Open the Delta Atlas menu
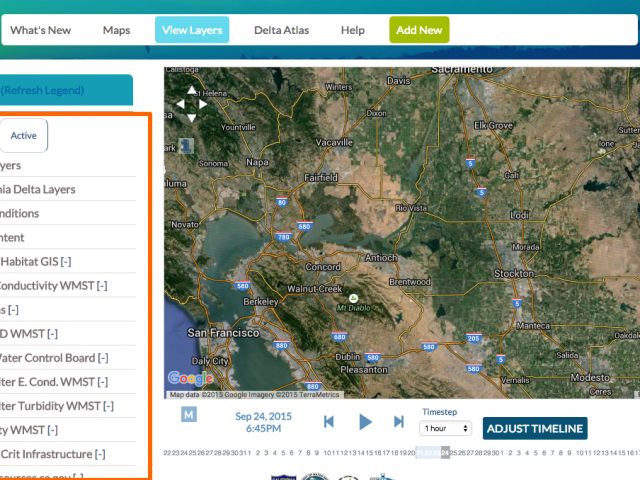Image resolution: width=640 pixels, height=480 pixels. click(x=282, y=30)
